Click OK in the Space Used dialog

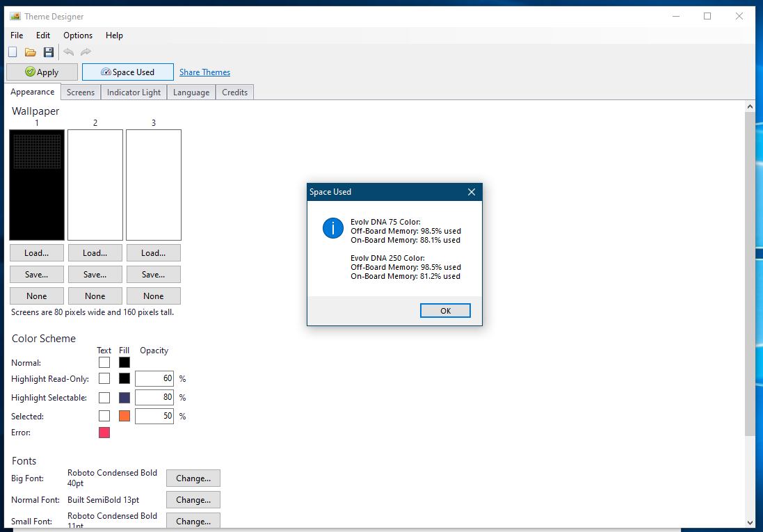[445, 311]
